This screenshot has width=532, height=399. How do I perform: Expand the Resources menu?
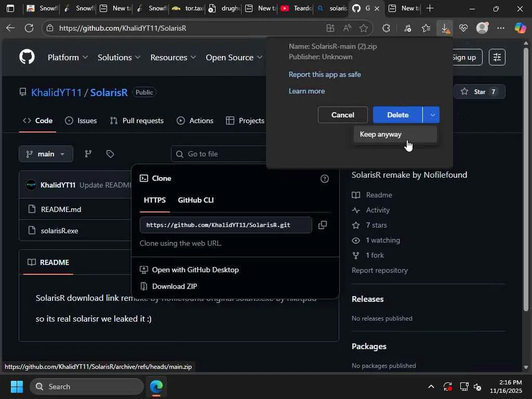tap(173, 57)
